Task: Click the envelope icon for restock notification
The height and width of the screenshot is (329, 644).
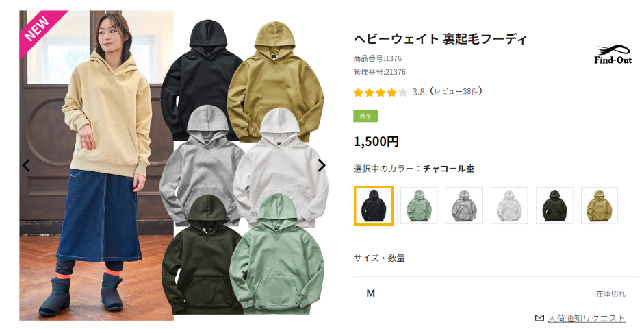Action: point(540,318)
